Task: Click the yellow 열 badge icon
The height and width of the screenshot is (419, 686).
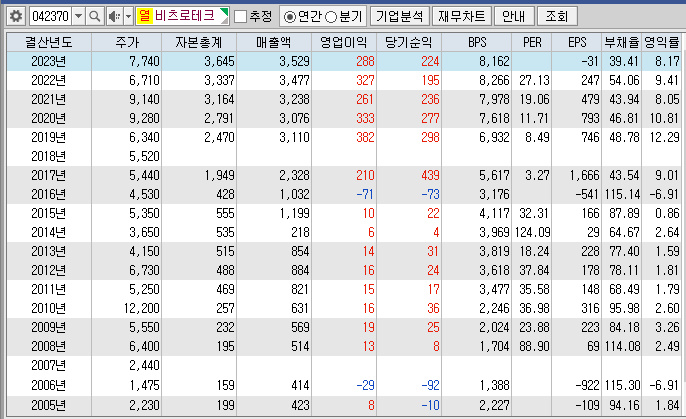Action: [x=144, y=16]
